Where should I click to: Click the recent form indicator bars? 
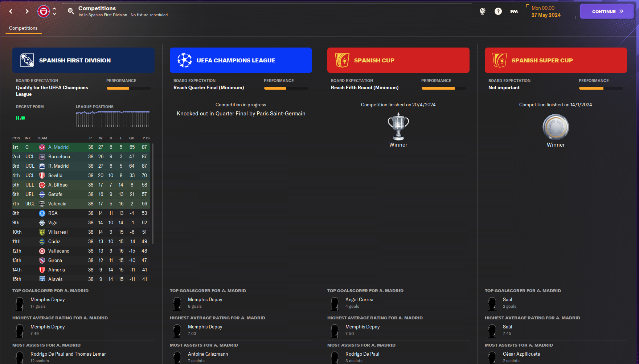[20, 118]
